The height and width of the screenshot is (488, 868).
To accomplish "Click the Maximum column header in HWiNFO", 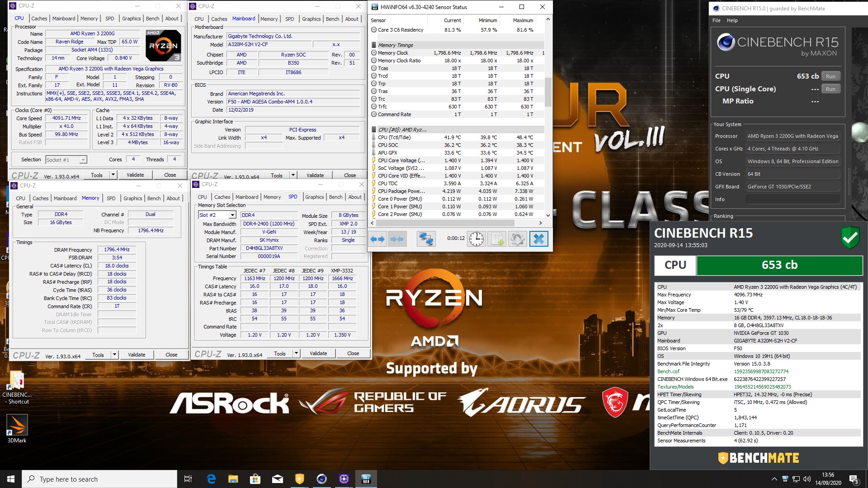I will click(523, 20).
